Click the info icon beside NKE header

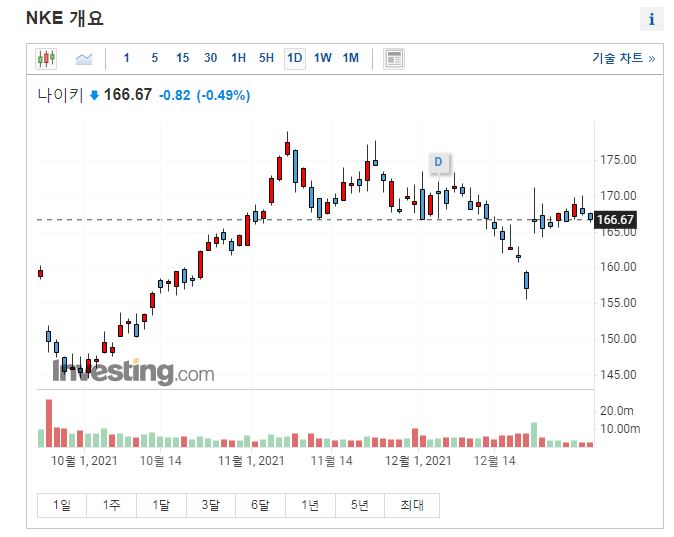click(652, 19)
